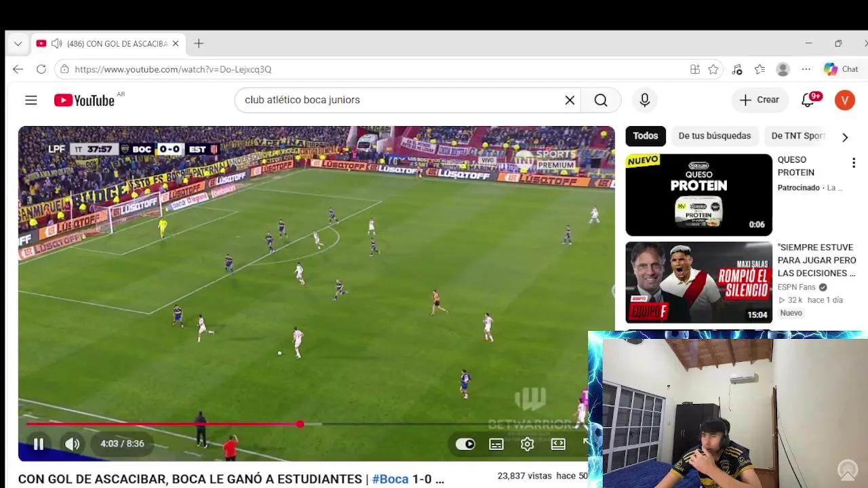Submit search with the magnifying glass
Screen dimensions: 868x488
tap(601, 100)
